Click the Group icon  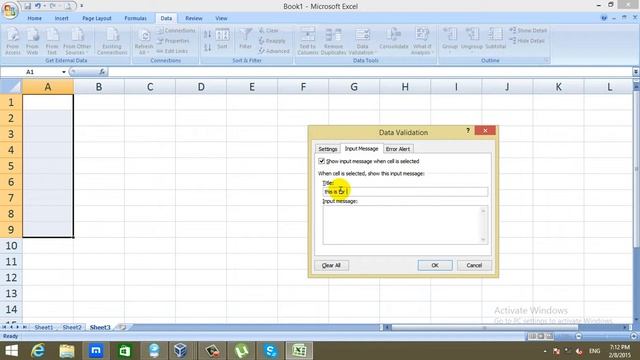pyautogui.click(x=450, y=40)
